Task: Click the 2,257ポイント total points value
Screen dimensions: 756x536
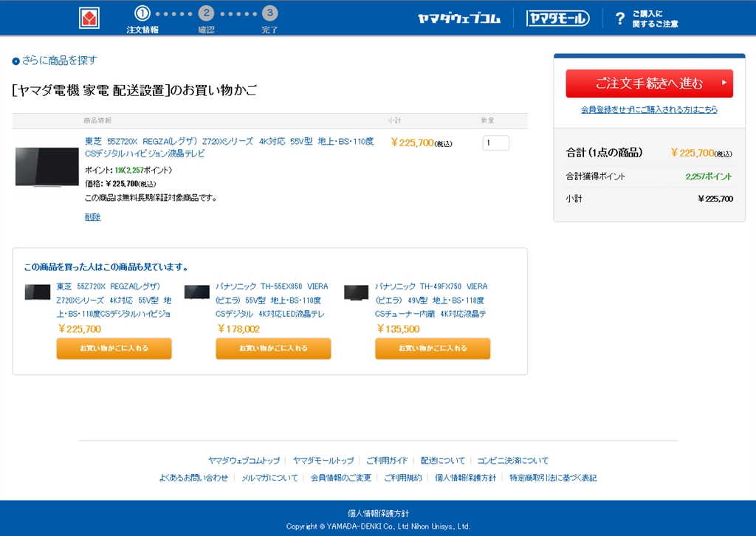Action: [x=709, y=176]
